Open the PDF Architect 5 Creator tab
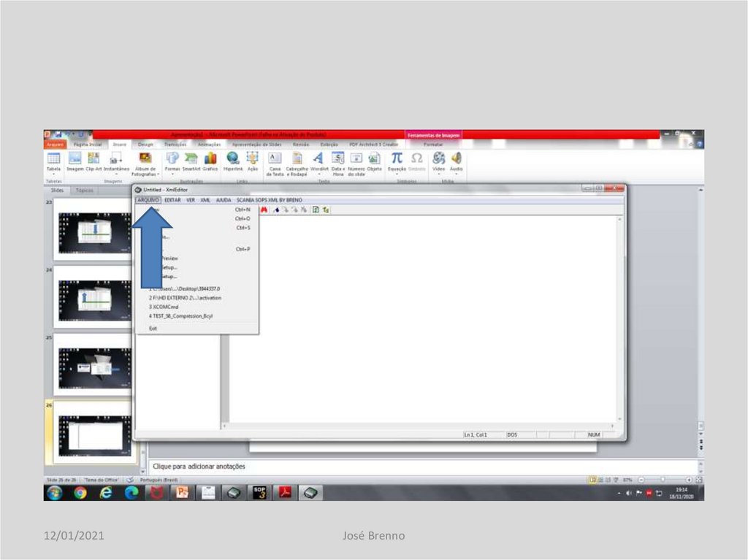The image size is (748, 560). pos(373,144)
